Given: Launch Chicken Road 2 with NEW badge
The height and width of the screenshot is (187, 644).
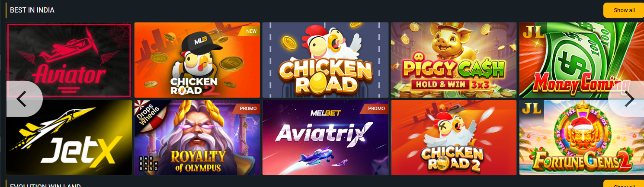Looking at the screenshot, I should coord(197,60).
